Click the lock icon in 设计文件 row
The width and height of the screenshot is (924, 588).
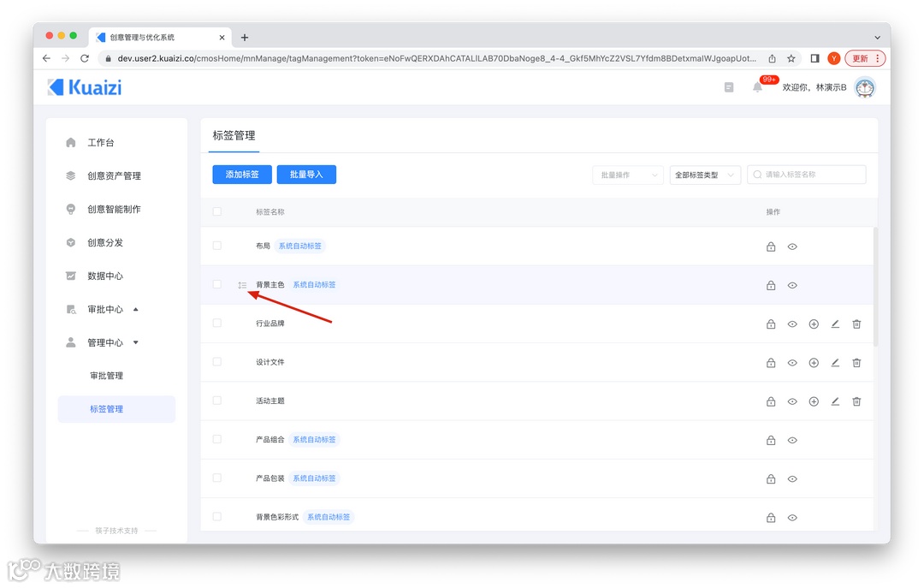coord(771,363)
